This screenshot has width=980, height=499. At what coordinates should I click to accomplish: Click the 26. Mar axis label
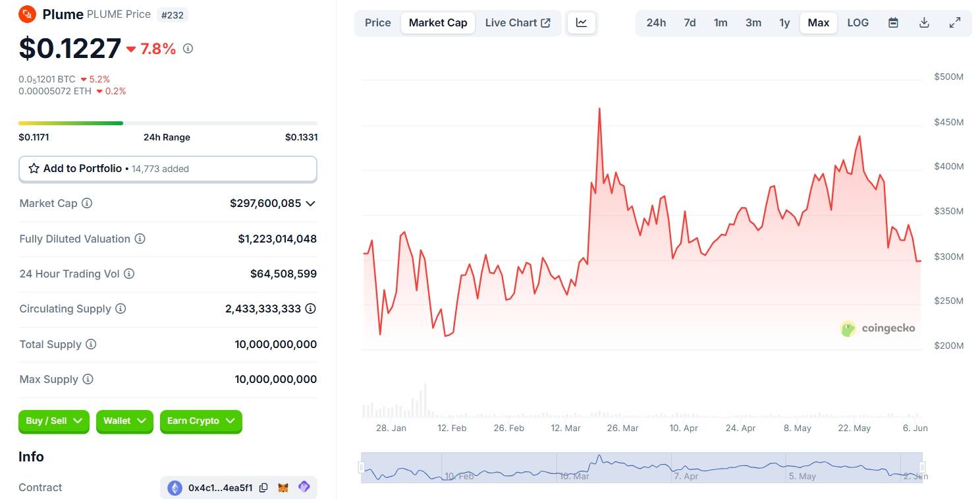pos(622,428)
